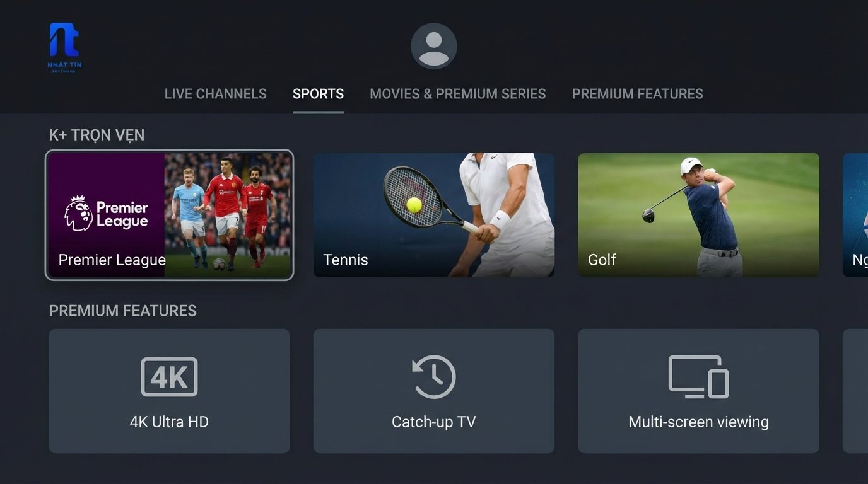Screen dimensions: 868x484
Task: Open Movies & Premium Series tab
Action: [x=458, y=94]
